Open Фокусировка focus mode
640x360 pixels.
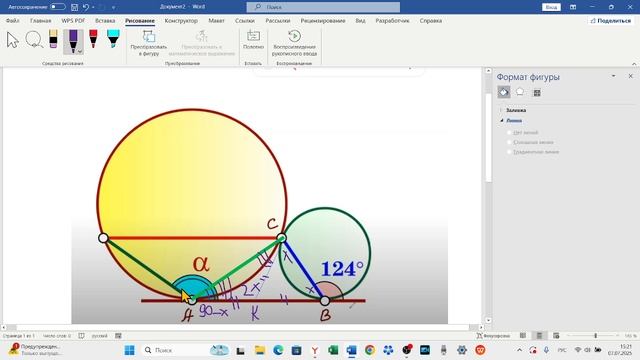click(x=493, y=336)
